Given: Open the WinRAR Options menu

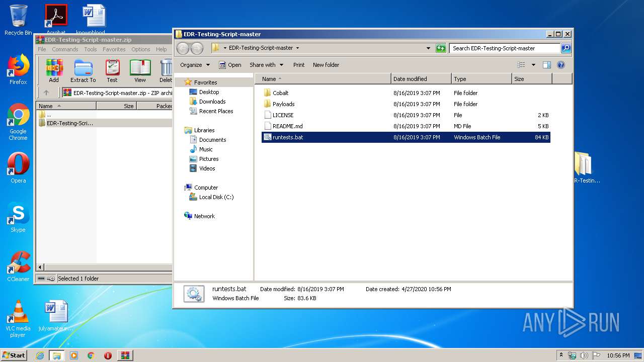Looking at the screenshot, I should click(x=140, y=49).
